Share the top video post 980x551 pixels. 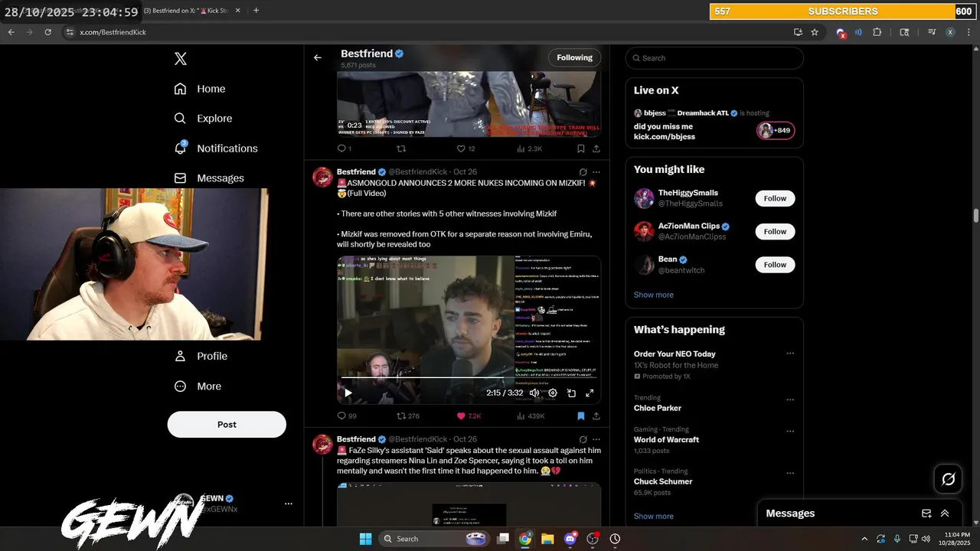point(596,148)
